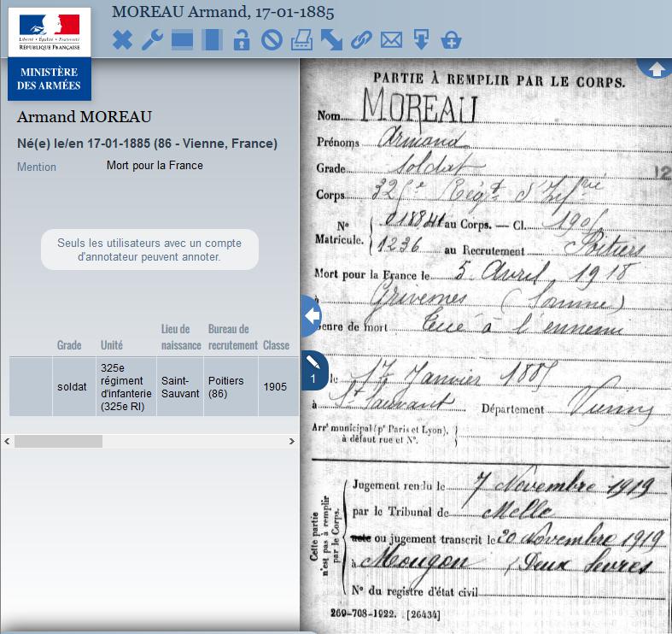Print the document with printer icon
Viewport: 672px width, 634px height.
(x=301, y=40)
